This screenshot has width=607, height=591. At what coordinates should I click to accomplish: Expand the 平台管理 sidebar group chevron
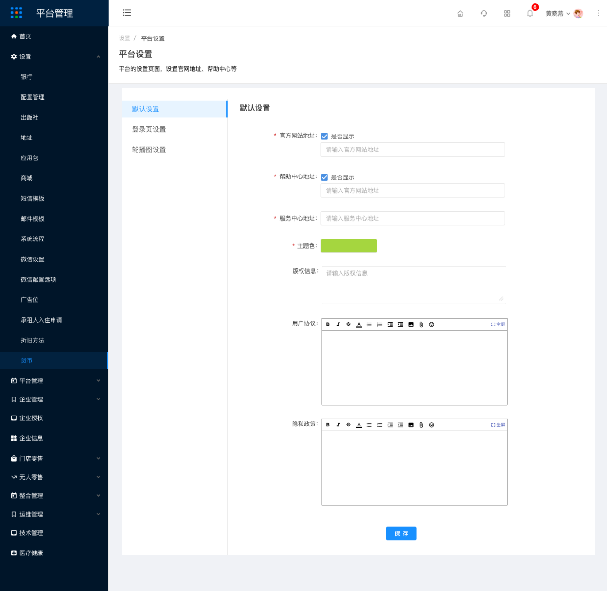click(98, 380)
